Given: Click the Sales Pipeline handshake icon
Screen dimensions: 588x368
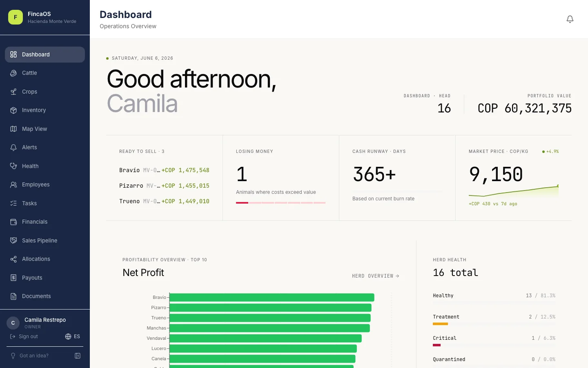Looking at the screenshot, I should tap(13, 240).
